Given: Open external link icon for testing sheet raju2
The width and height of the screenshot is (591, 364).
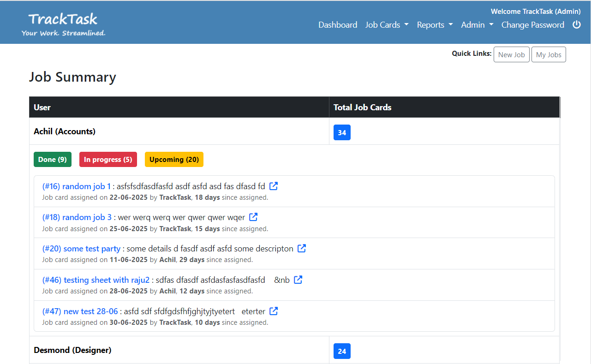Looking at the screenshot, I should 298,280.
